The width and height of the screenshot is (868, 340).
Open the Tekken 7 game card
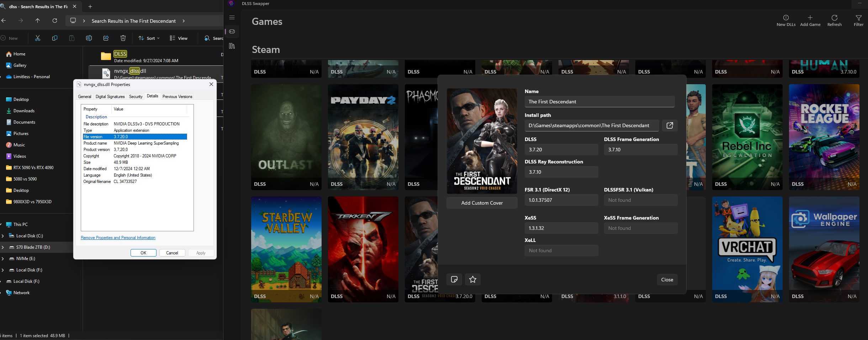click(363, 249)
